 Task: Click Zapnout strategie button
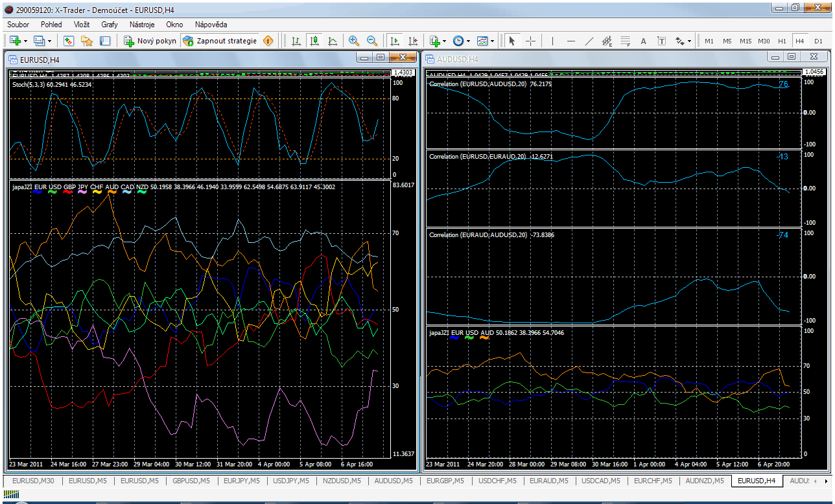pos(220,41)
